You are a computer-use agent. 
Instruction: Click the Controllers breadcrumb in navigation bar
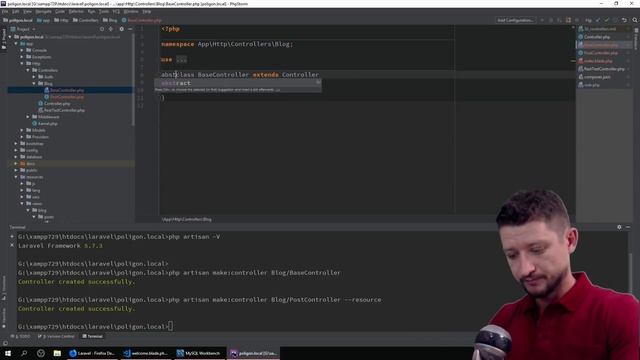click(x=86, y=20)
